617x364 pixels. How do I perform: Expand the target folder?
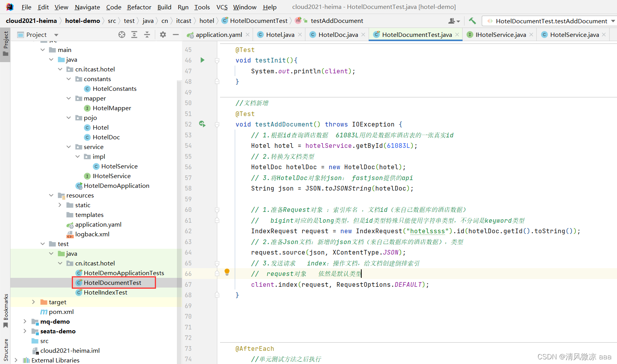tap(34, 302)
